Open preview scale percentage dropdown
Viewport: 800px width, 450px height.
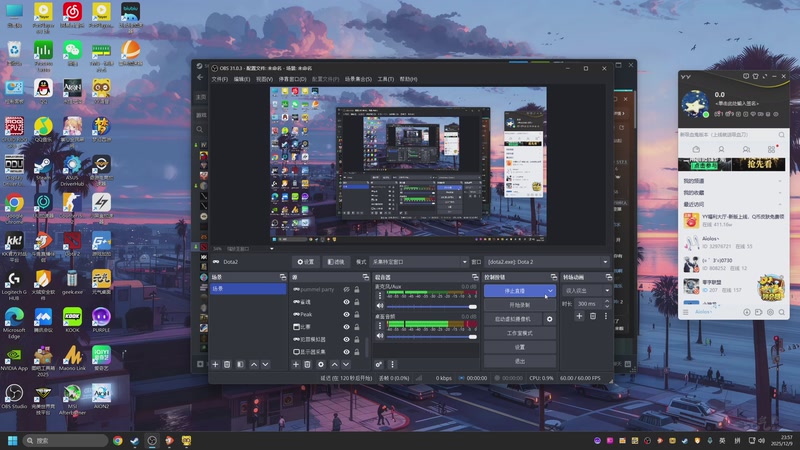pos(271,248)
